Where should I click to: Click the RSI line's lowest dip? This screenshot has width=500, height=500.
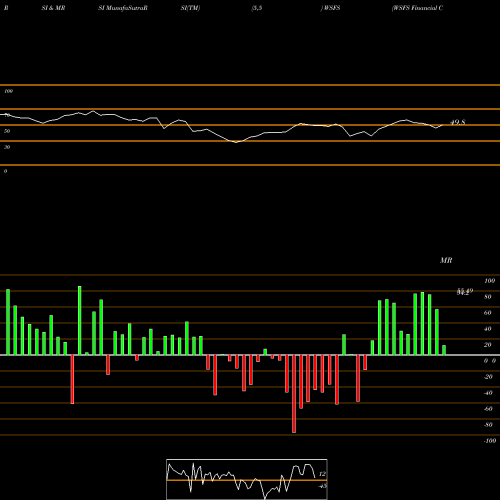pyautogui.click(x=236, y=142)
